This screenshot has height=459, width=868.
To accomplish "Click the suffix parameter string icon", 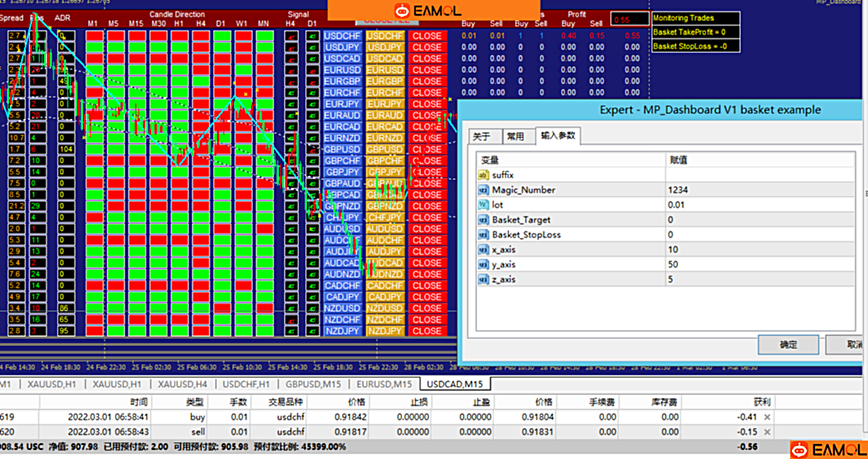I will [484, 175].
